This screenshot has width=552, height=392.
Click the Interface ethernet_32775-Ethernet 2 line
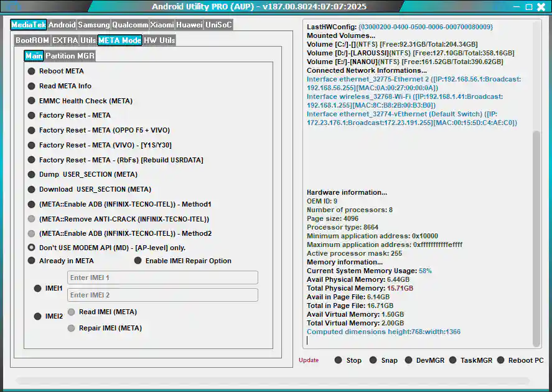point(414,84)
